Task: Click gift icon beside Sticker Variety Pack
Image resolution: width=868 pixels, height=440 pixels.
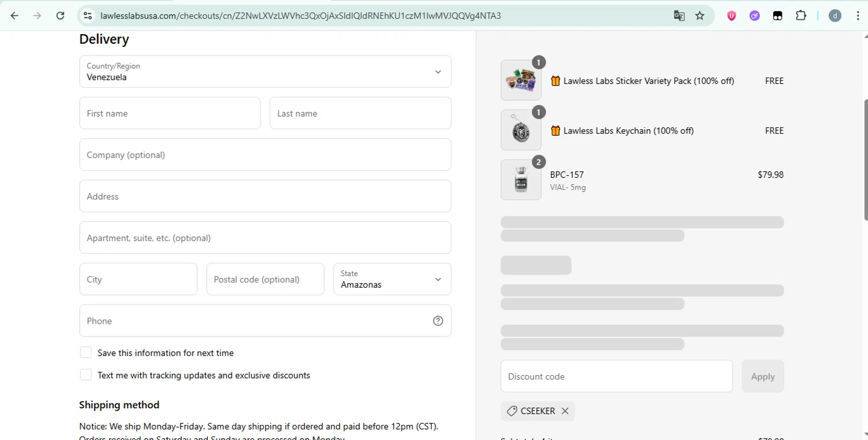Action: (x=556, y=81)
